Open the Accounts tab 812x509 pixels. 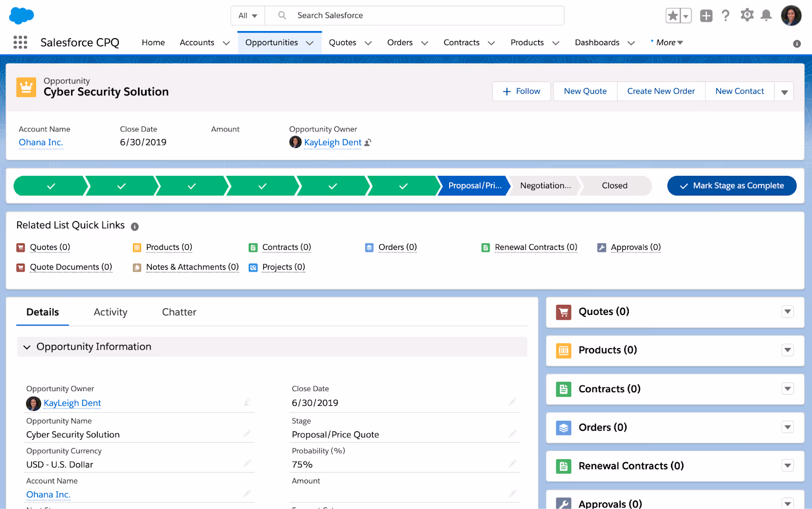(x=197, y=43)
